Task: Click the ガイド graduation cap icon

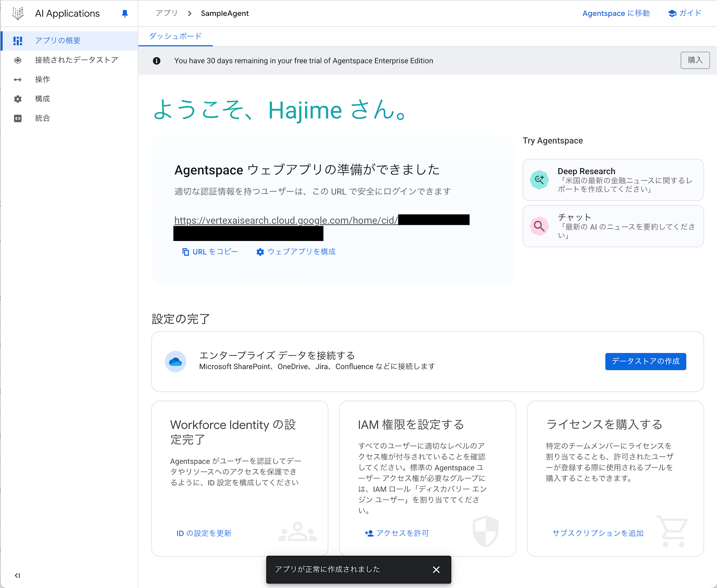Action: [x=672, y=13]
